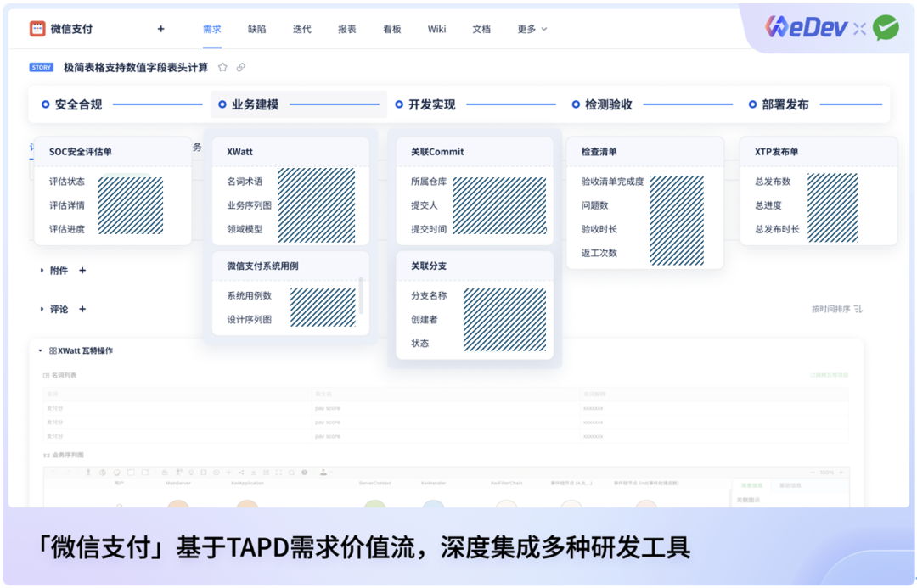Open the 更多 dropdown menu

[532, 29]
